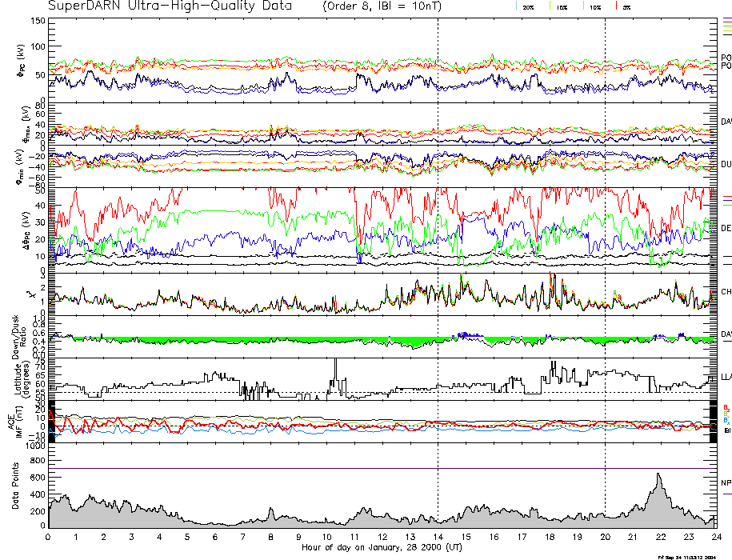This screenshot has height=560, width=732.
Task: Click the data points peak near hour 22
Action: pos(658,475)
